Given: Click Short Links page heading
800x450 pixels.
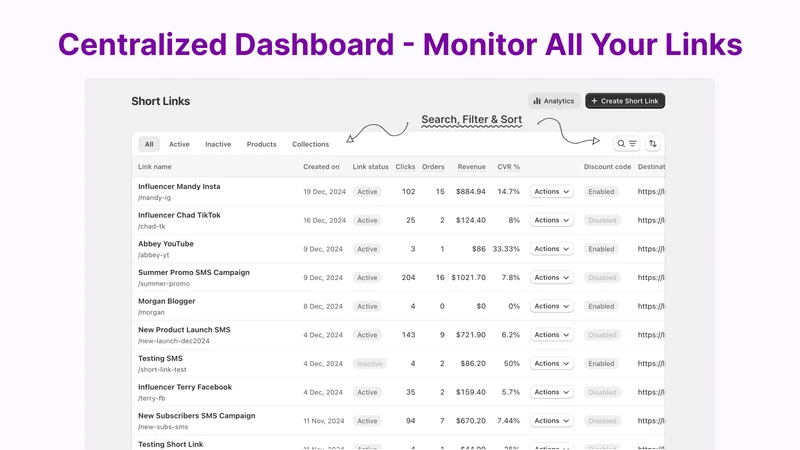Looking at the screenshot, I should [x=161, y=101].
